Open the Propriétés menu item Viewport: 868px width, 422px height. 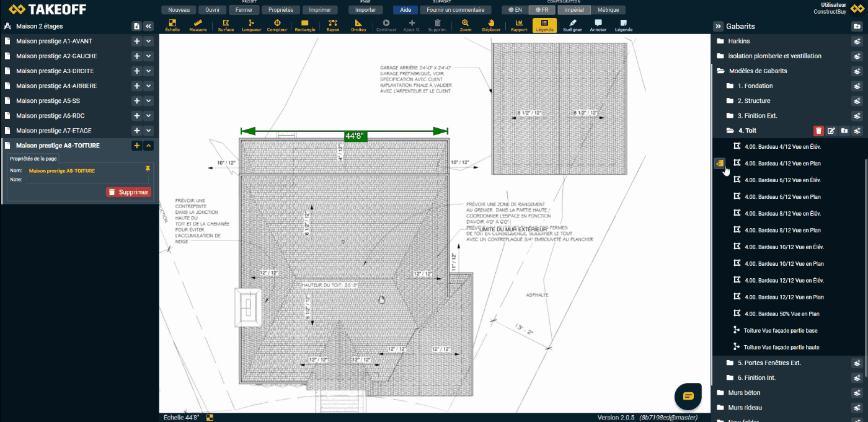point(281,10)
